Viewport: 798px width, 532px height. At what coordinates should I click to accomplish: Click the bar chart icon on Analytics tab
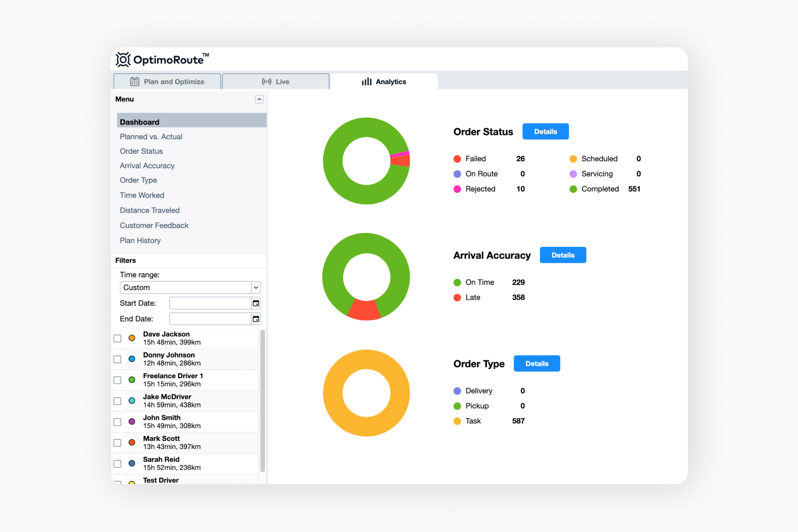[367, 81]
